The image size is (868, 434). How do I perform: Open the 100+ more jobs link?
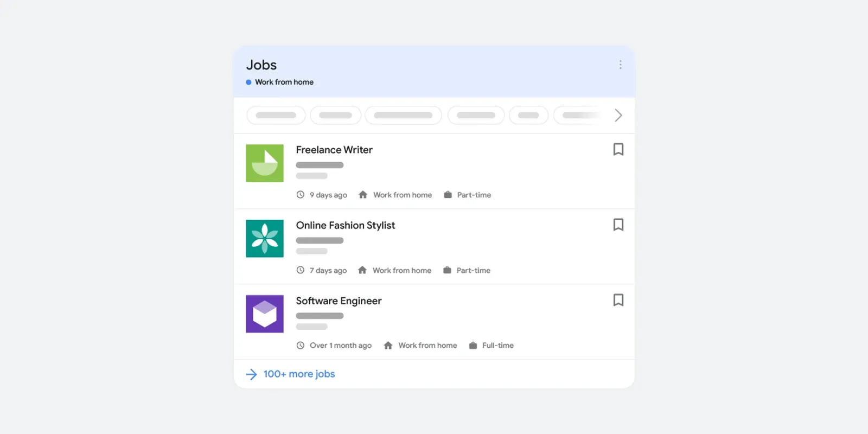[x=299, y=374]
